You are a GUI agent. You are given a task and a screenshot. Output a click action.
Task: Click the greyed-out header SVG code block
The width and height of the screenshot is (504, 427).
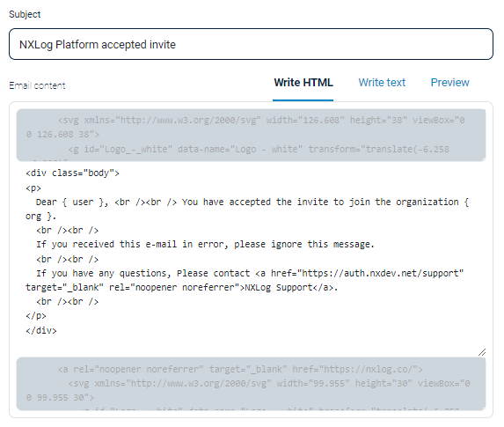coord(251,135)
